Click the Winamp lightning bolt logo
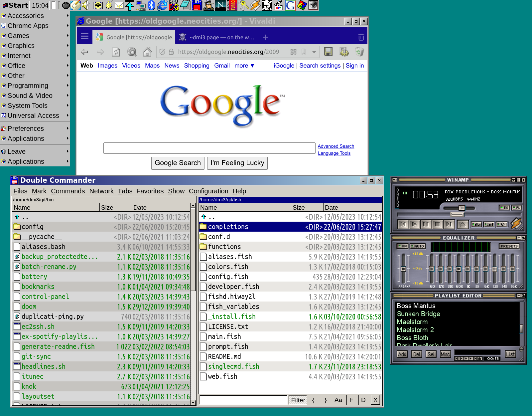The height and width of the screenshot is (416, 532). pos(516,223)
